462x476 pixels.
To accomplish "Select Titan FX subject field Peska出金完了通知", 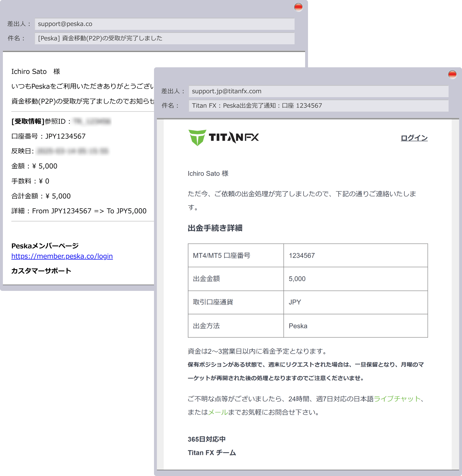I will [x=319, y=105].
